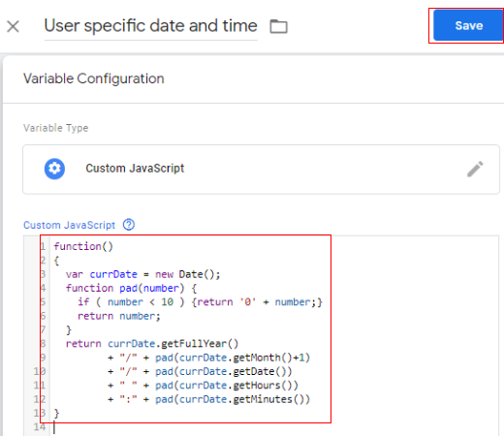The image size is (504, 436).
Task: Click the pad(currDate.getDate()) line
Action: (x=200, y=371)
